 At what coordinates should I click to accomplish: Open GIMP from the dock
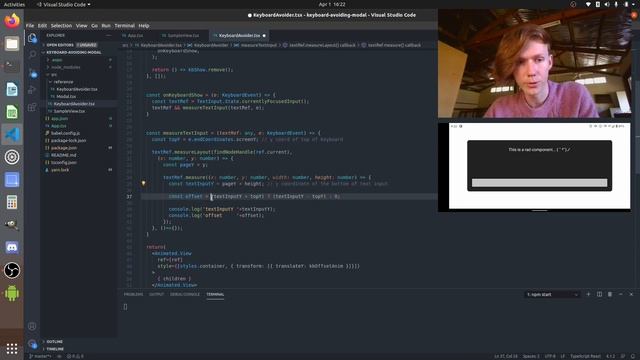(12, 225)
